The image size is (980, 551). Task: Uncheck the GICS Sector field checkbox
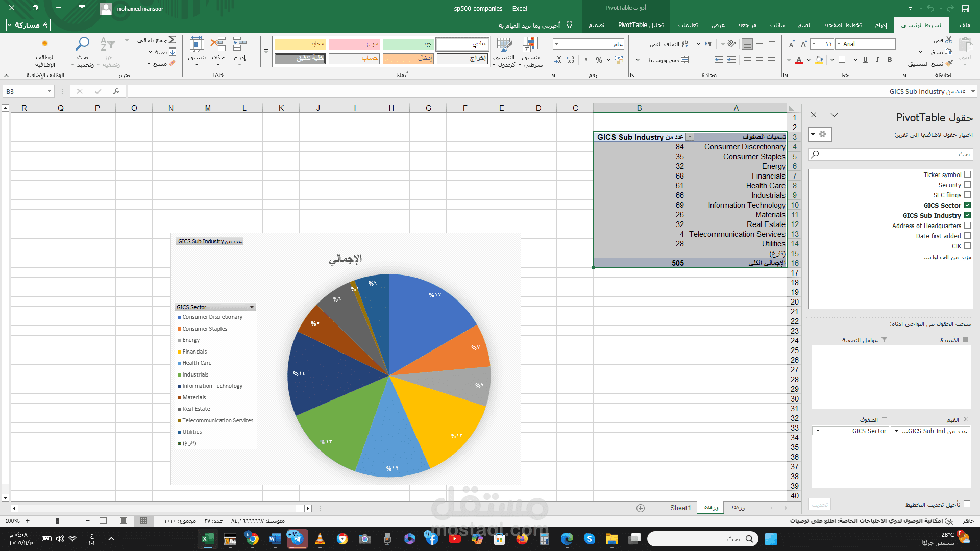pyautogui.click(x=967, y=205)
